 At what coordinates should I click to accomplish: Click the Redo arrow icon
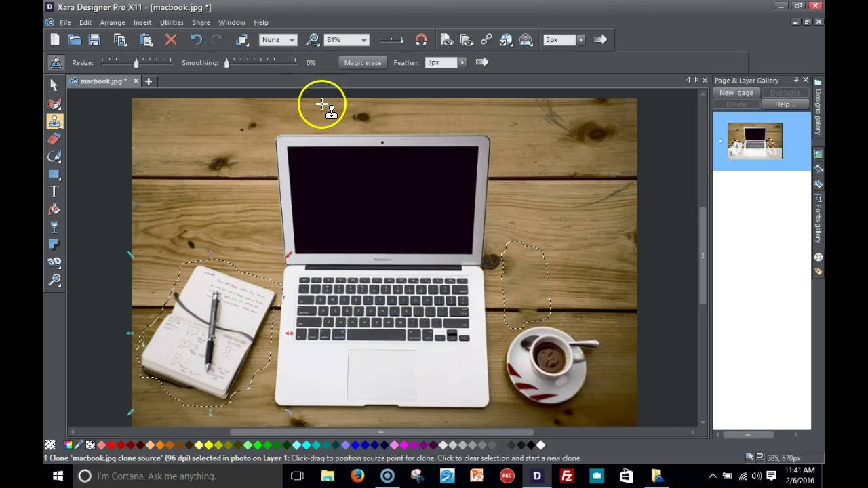click(x=217, y=40)
